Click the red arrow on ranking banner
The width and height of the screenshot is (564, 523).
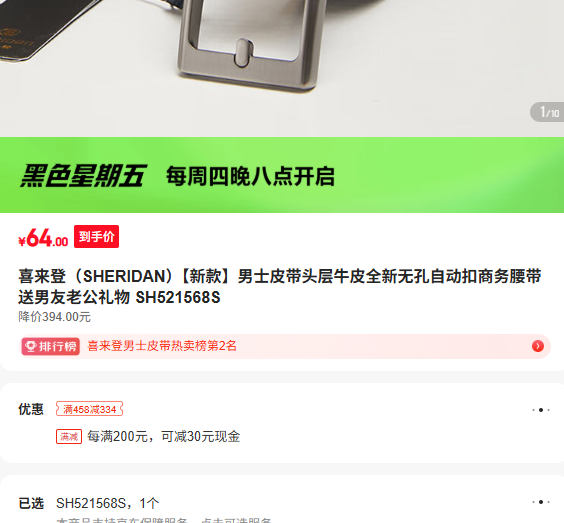(x=538, y=346)
